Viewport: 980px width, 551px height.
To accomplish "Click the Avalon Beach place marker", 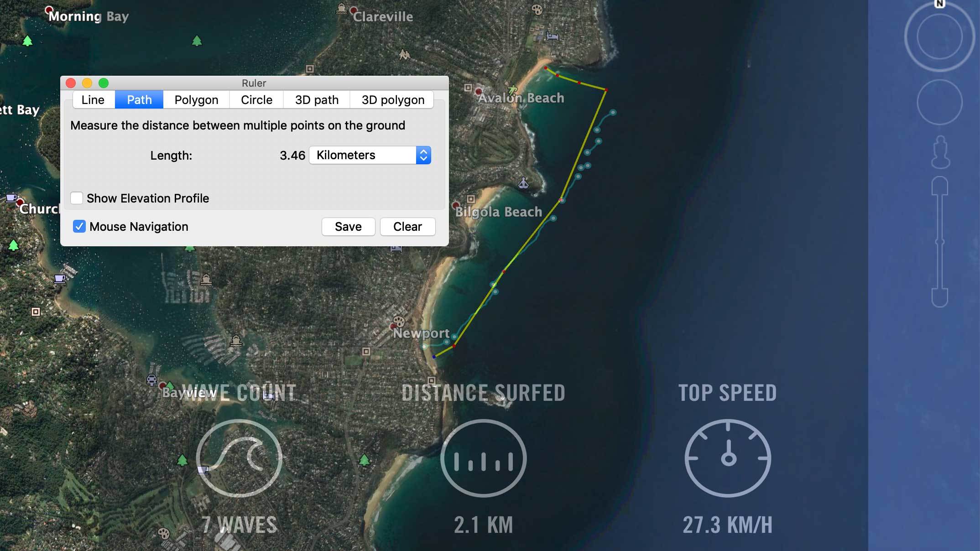I will click(479, 91).
